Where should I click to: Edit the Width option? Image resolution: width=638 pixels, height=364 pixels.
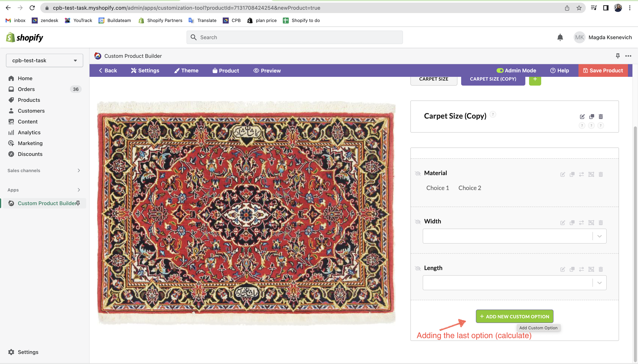562,222
